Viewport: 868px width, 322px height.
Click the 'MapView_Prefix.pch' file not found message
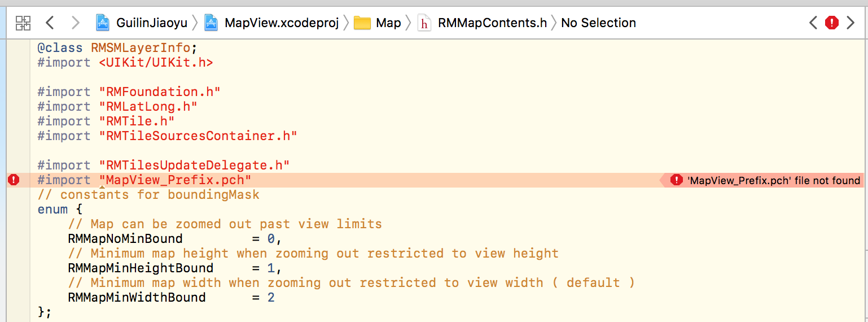(774, 181)
